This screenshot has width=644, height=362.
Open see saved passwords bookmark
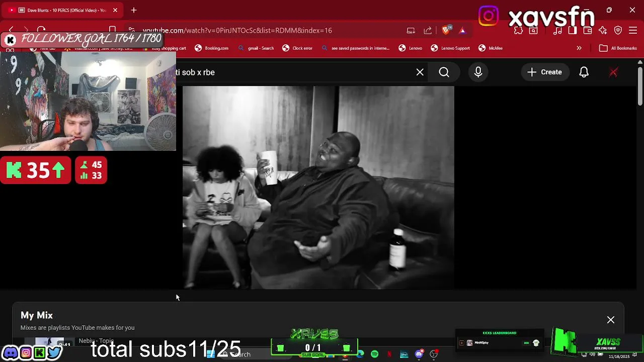tap(356, 48)
